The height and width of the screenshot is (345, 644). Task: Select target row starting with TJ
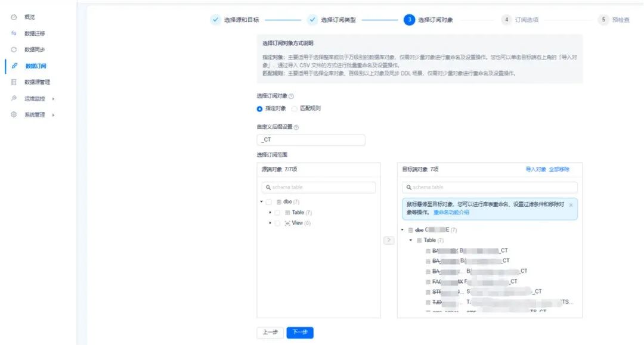499,302
